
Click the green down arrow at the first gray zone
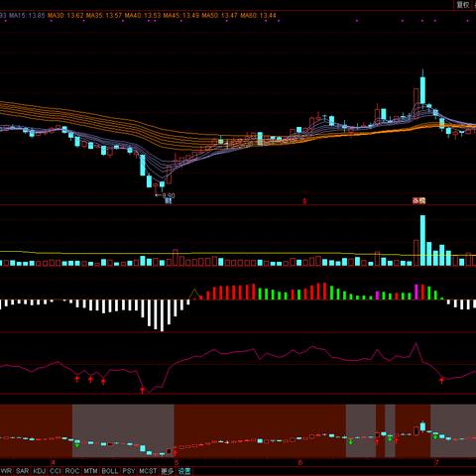77,445
